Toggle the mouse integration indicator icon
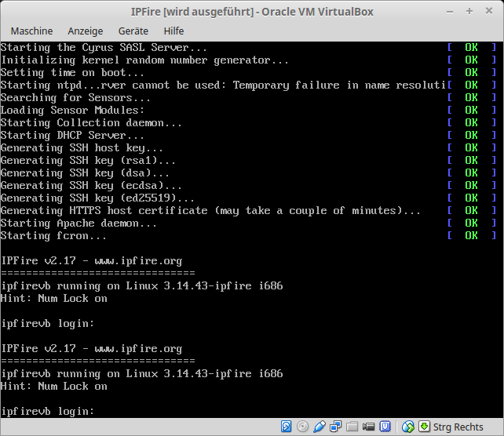504x436 pixels. (408, 427)
